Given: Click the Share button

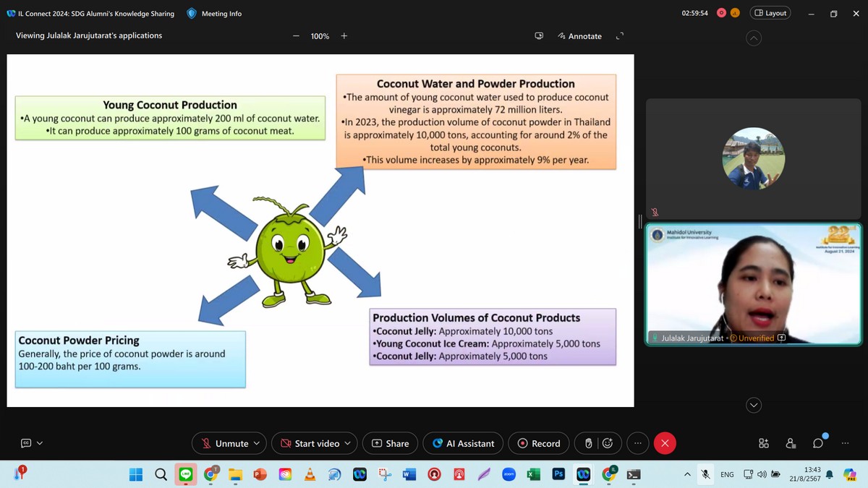Looking at the screenshot, I should coord(390,443).
